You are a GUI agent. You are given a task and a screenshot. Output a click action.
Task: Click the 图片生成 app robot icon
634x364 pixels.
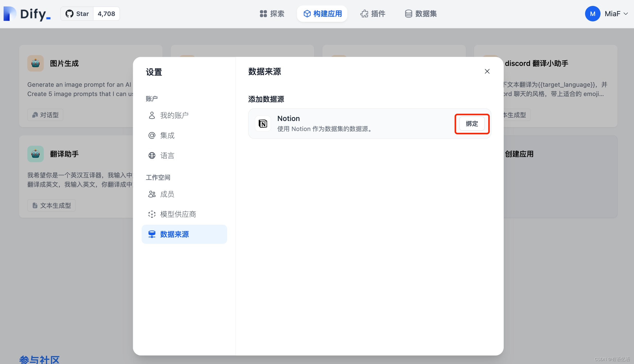point(36,63)
